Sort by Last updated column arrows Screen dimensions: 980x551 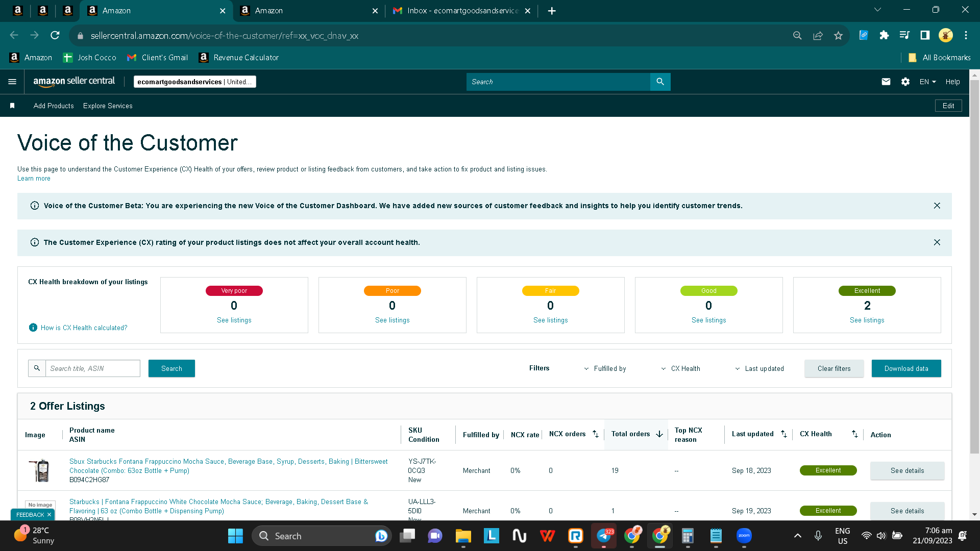click(784, 434)
